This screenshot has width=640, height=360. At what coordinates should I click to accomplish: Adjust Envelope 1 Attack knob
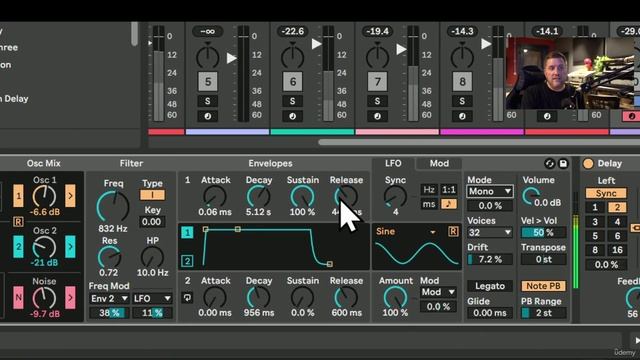click(215, 197)
